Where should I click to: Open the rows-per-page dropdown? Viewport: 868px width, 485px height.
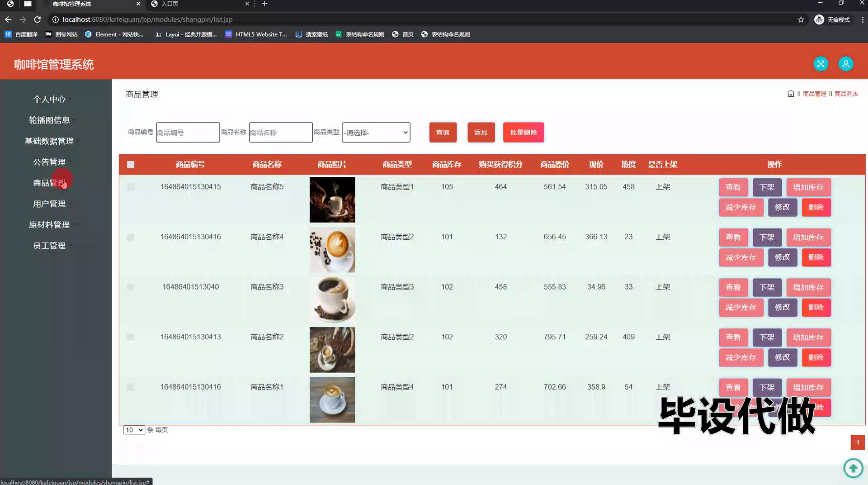click(134, 430)
